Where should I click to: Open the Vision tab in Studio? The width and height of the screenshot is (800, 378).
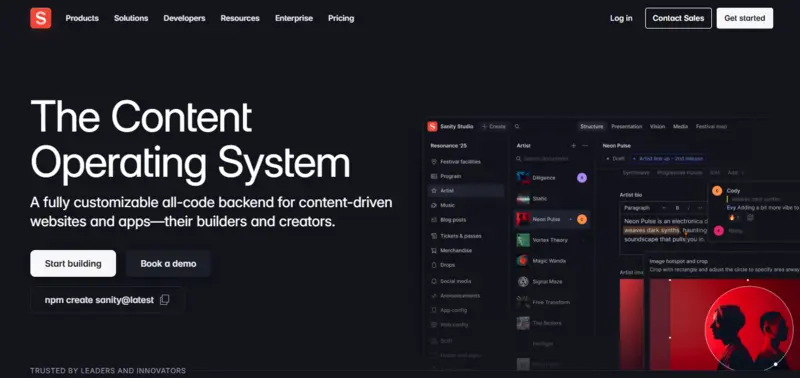(x=657, y=127)
